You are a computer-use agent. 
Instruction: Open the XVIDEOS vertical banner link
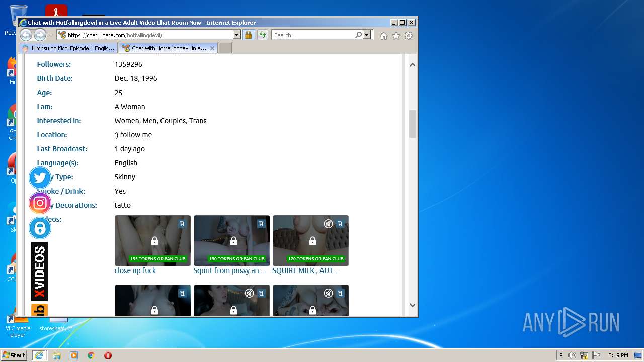coord(40,271)
